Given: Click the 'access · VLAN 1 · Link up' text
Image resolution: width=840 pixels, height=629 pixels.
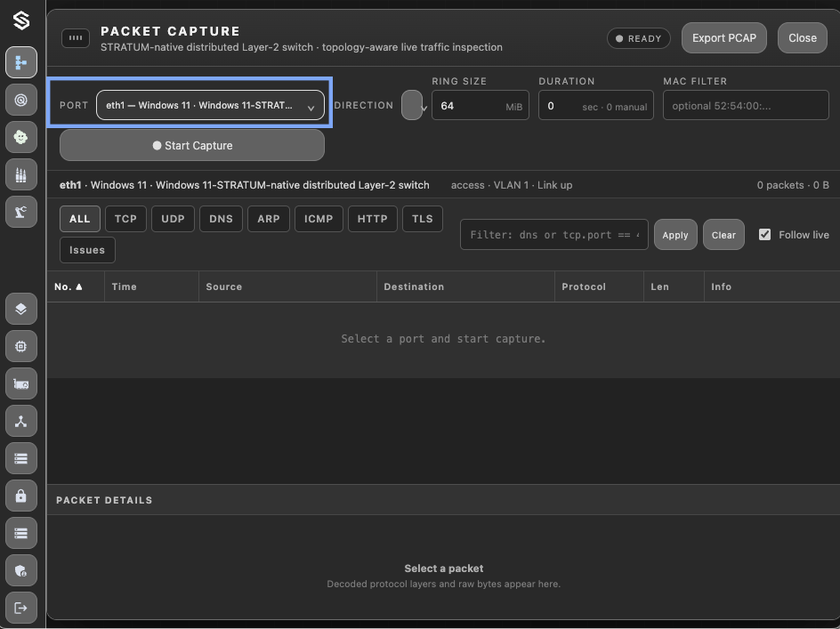Looking at the screenshot, I should 512,185.
